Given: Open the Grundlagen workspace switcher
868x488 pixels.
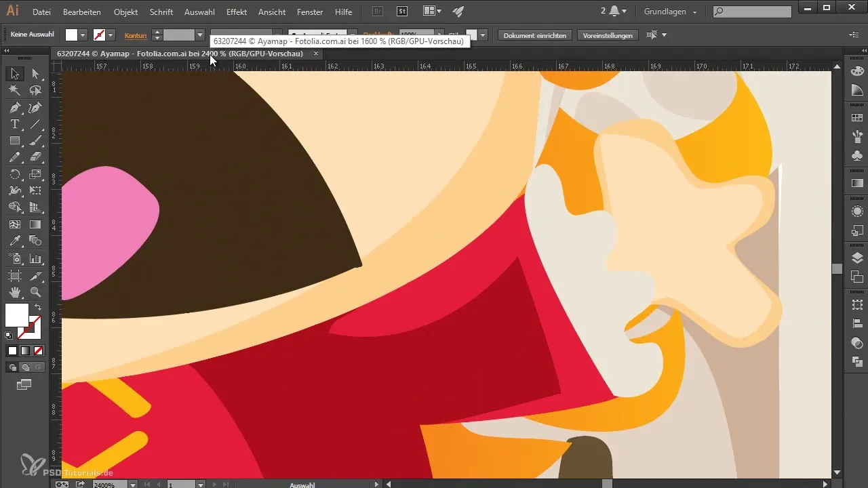Looking at the screenshot, I should (x=671, y=12).
